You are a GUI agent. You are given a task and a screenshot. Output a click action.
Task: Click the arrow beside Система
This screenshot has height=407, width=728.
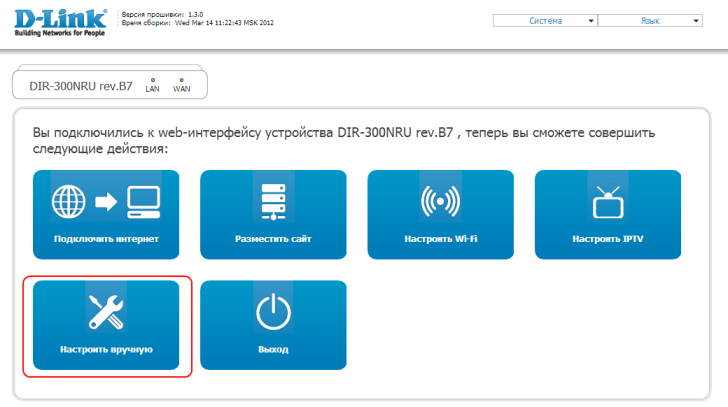pos(591,20)
